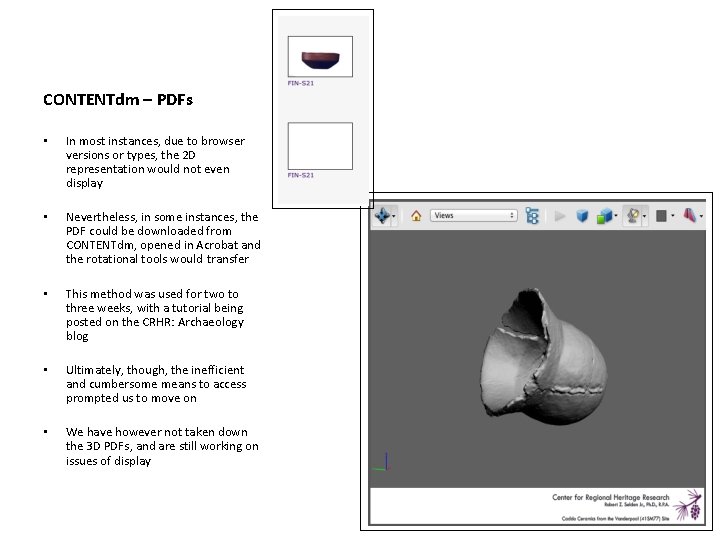The width and height of the screenshot is (720, 540).
Task: Click the XYZ axis indicator in viewer
Action: pyautogui.click(x=382, y=462)
